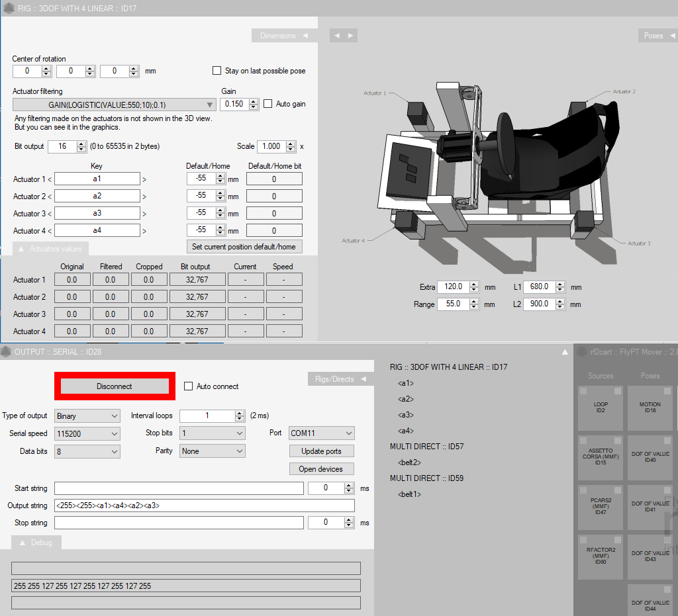Click Set current position default/home

[x=244, y=247]
